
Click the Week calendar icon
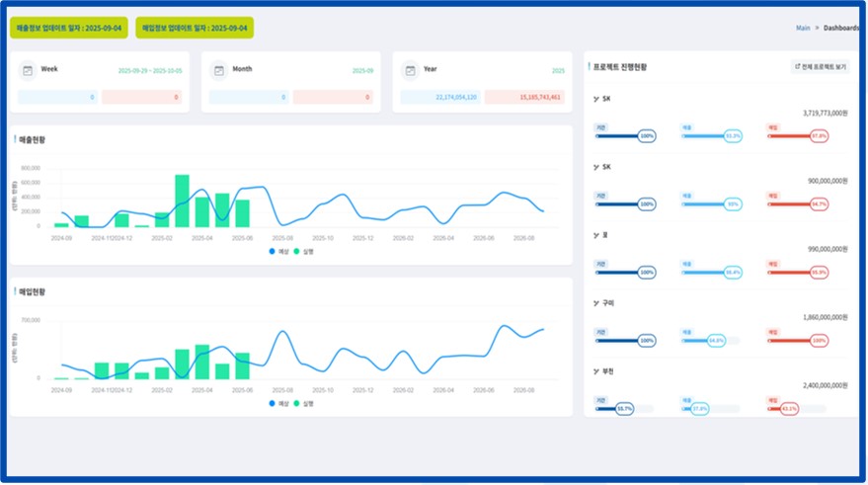point(28,71)
